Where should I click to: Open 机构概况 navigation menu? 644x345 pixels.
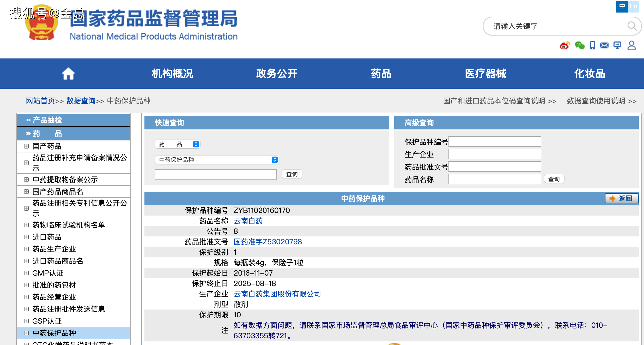coord(173,74)
